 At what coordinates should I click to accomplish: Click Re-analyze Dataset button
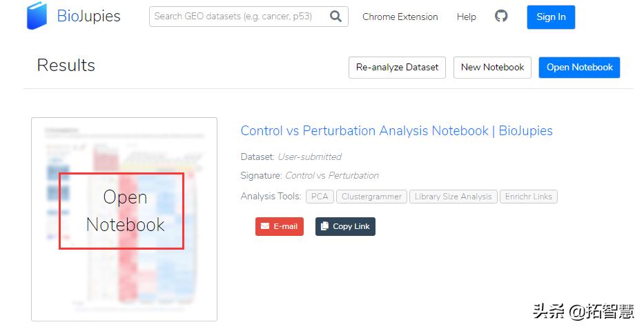[x=397, y=67]
